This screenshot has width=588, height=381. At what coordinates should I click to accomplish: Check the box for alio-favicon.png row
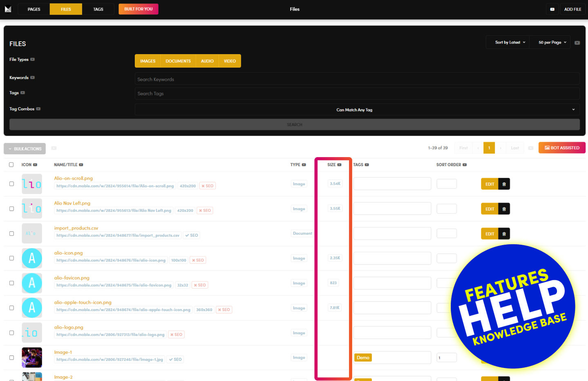coord(11,283)
